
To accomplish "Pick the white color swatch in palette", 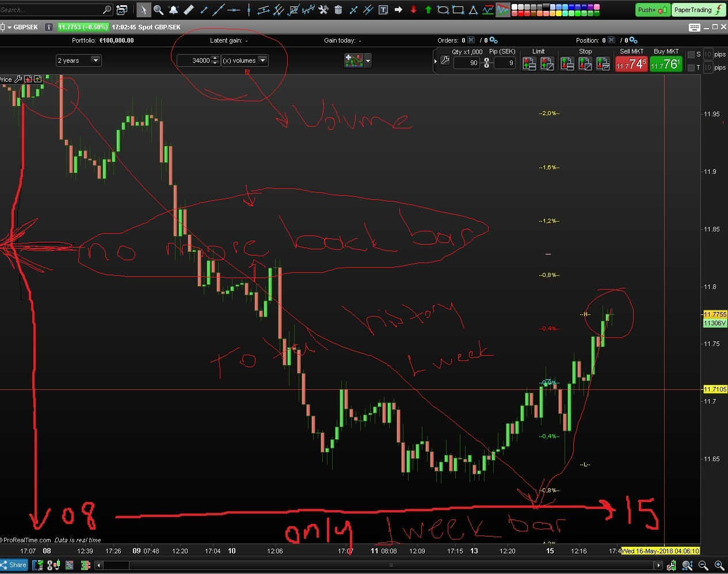I will point(514,7).
